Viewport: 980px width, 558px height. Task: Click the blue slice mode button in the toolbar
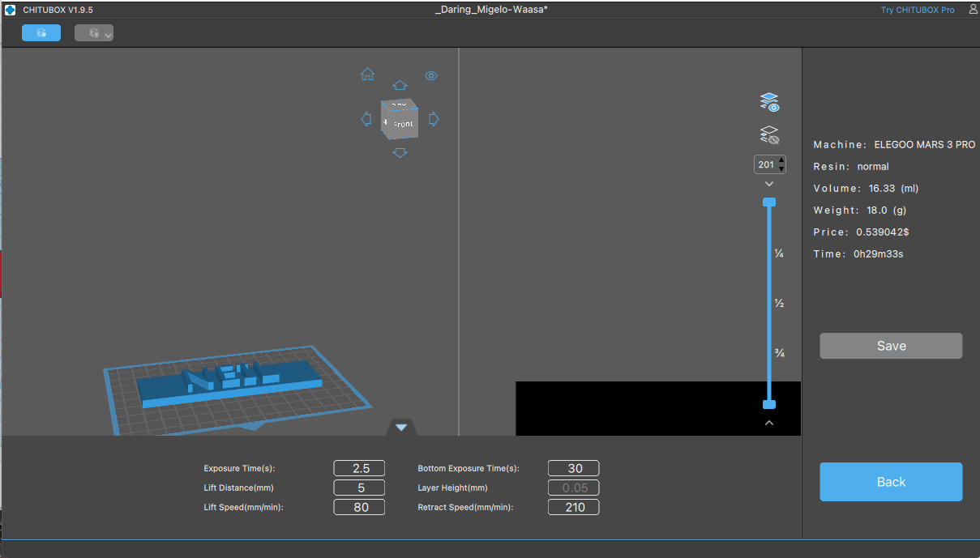click(41, 32)
